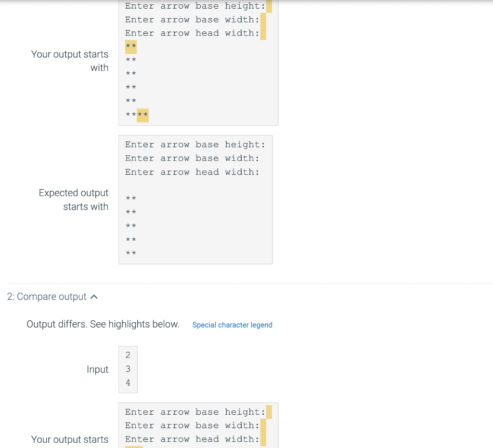Select the value '2' in the Input box
This screenshot has width=493, height=448.
click(128, 355)
